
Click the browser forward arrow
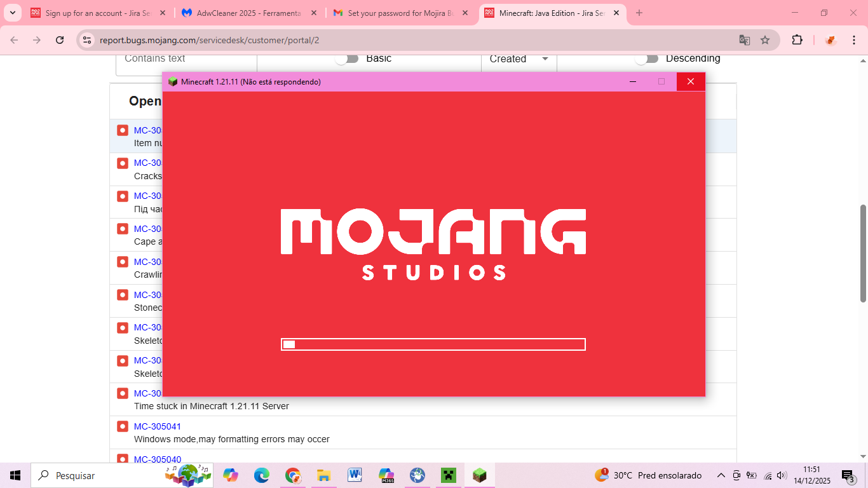point(37,40)
